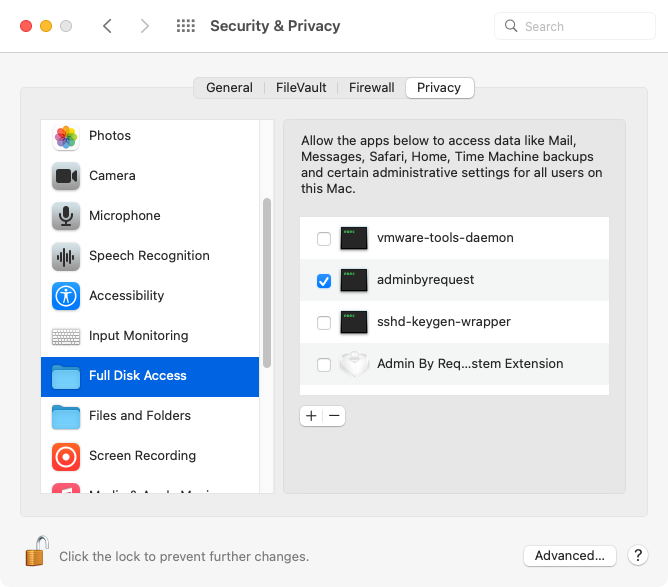Choose the Microphone icon in sidebar

(66, 216)
